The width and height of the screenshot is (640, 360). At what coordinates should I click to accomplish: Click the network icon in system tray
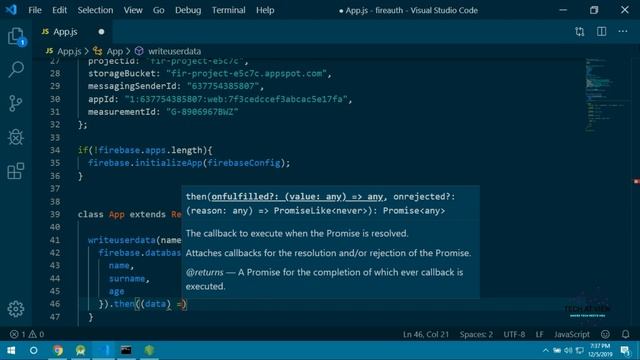(x=580, y=350)
